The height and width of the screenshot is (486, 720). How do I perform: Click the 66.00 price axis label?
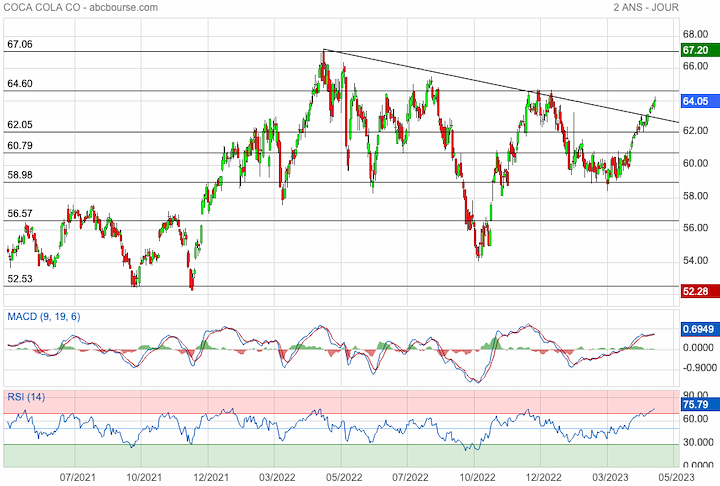(695, 66)
